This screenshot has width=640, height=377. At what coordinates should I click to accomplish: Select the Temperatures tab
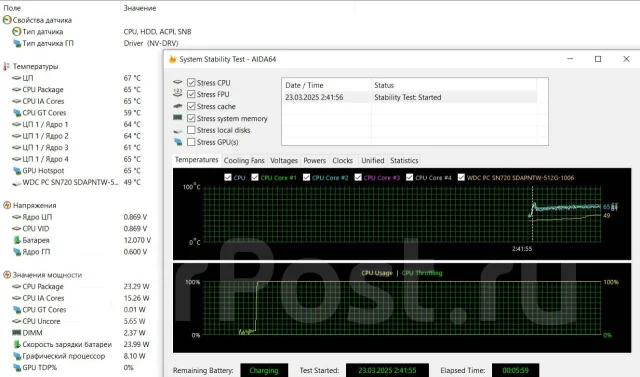(x=196, y=160)
